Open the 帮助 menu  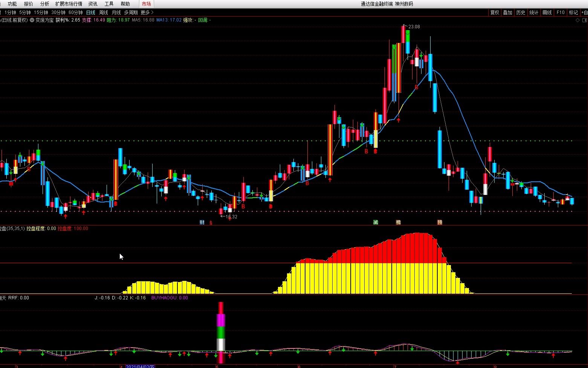pos(125,4)
